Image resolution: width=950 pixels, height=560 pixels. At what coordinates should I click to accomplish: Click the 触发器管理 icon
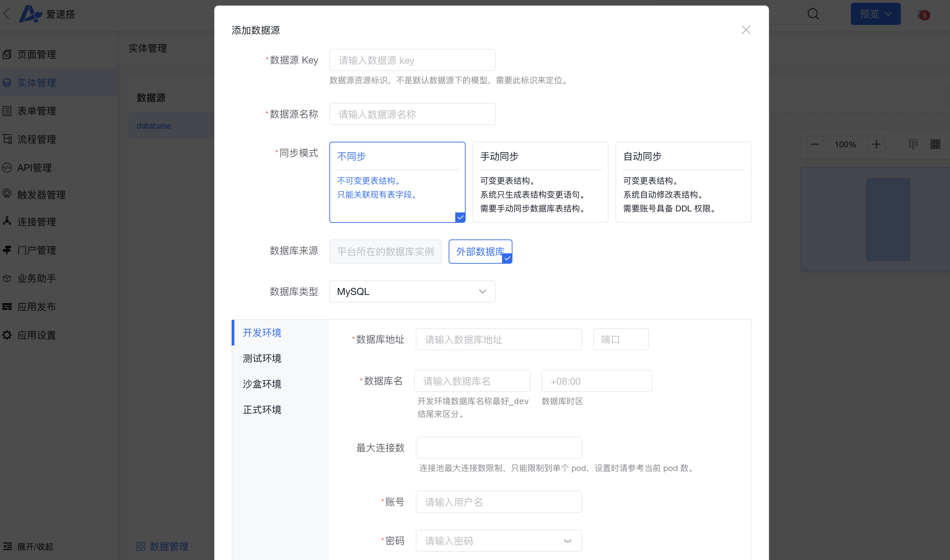[x=7, y=194]
